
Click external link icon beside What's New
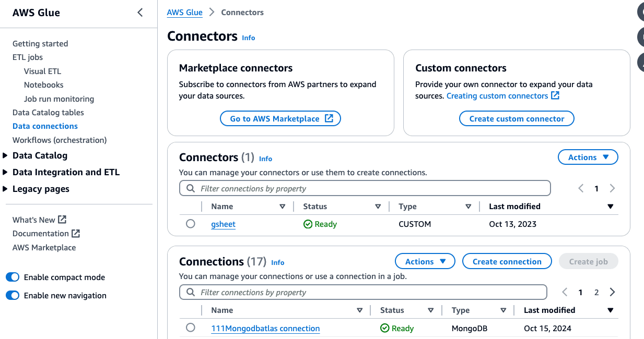62,220
